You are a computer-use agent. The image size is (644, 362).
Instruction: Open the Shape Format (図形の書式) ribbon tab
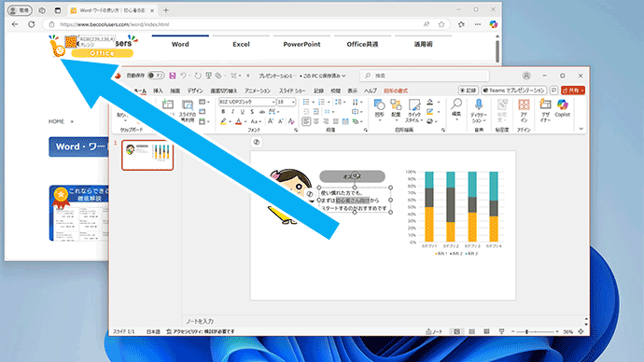point(395,90)
